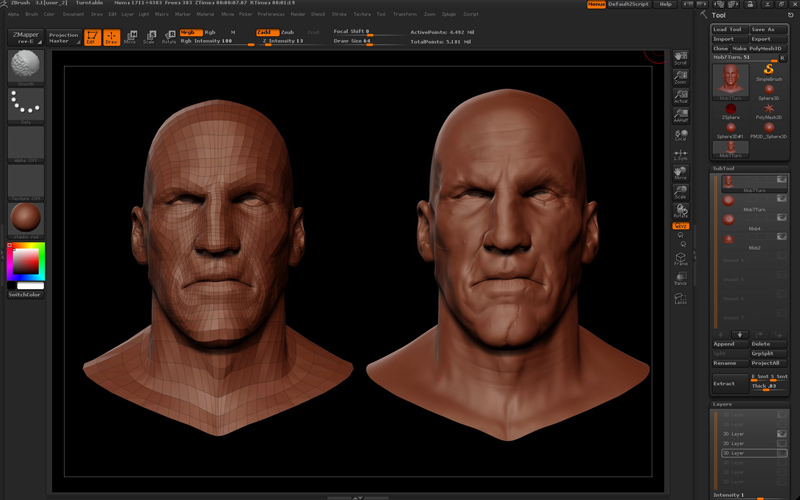Viewport: 800px width, 500px height.
Task: Click the SwitchColor button
Action: (26, 295)
